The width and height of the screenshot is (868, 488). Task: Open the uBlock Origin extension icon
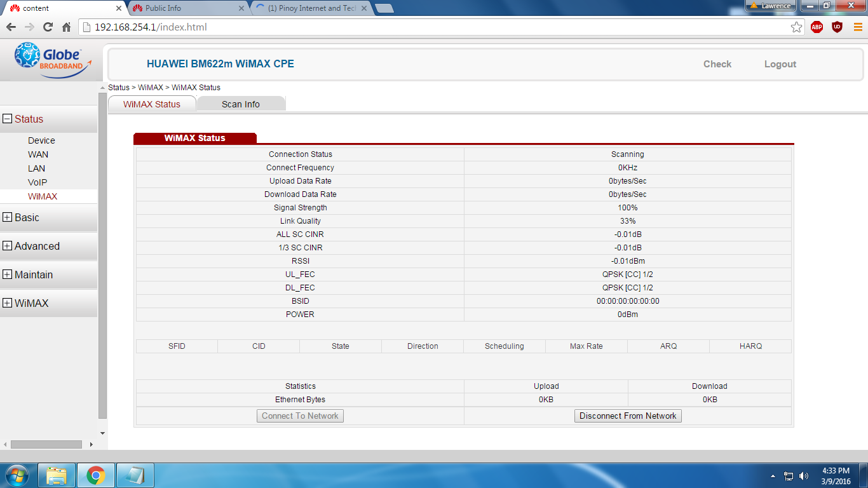coord(837,27)
